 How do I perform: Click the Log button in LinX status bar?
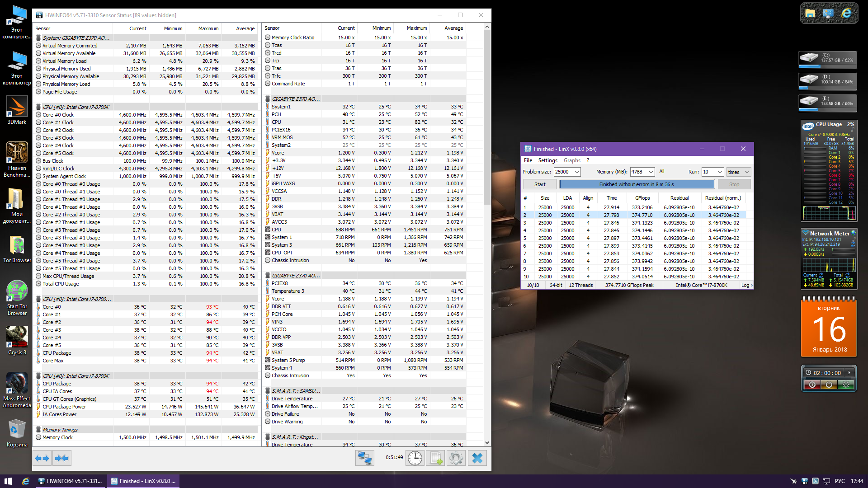point(746,285)
